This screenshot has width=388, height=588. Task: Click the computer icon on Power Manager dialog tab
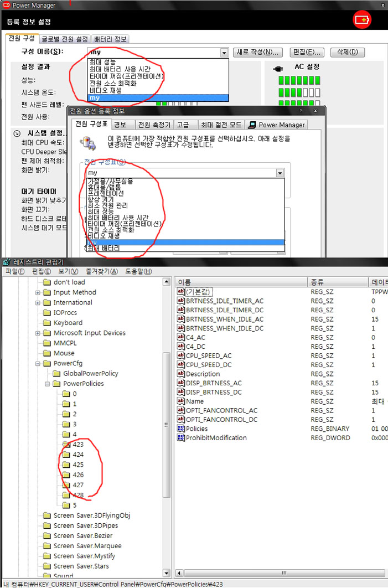click(253, 125)
